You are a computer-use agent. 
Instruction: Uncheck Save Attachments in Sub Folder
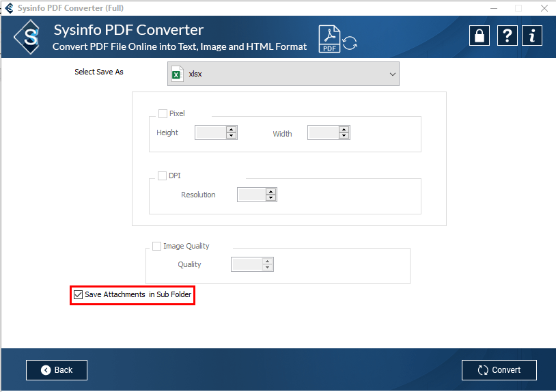[78, 294]
